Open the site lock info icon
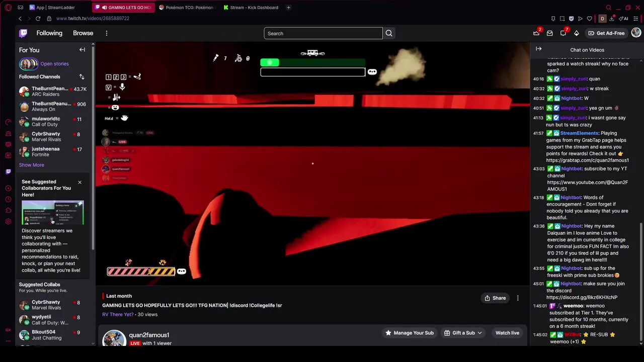Screen dimensions: 644x362 click(49, 19)
